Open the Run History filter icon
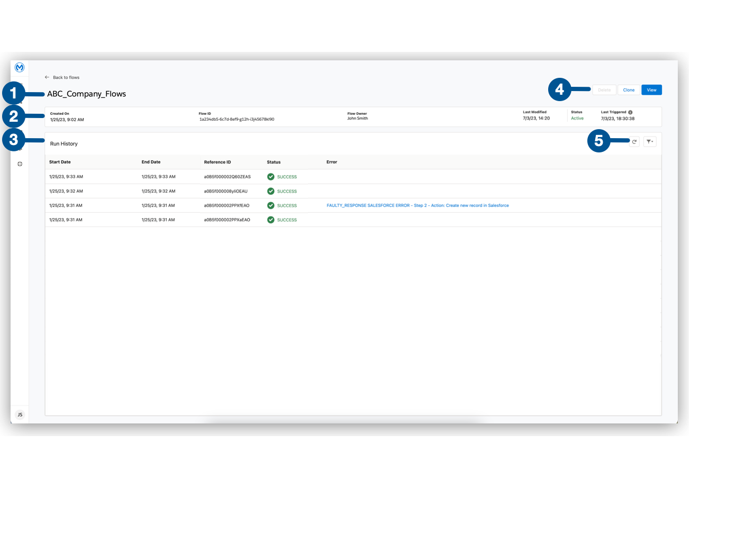 (648, 141)
